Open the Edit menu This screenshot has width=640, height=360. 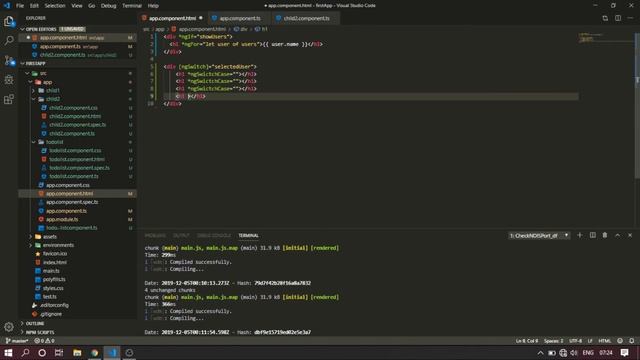pyautogui.click(x=34, y=6)
